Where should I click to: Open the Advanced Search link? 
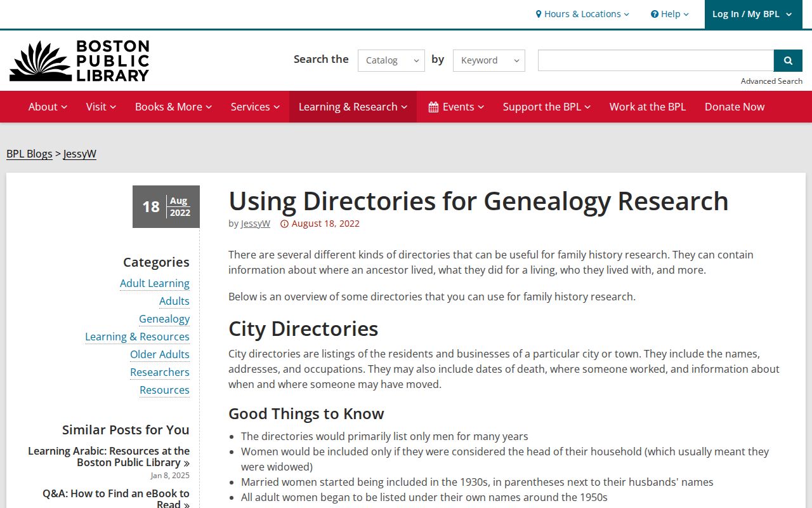[x=771, y=81]
